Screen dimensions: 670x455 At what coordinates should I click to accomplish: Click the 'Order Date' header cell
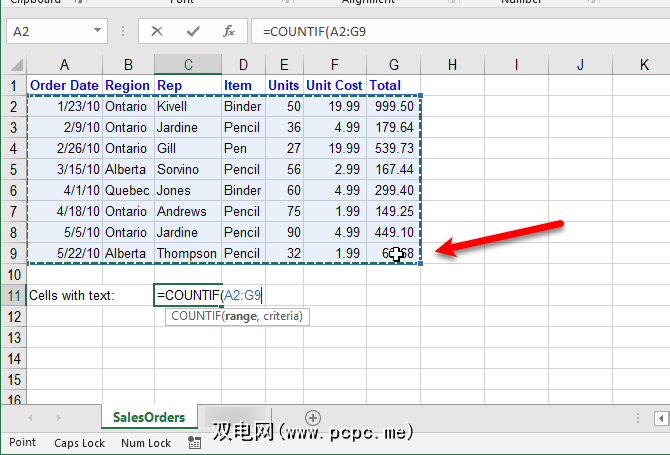[64, 86]
